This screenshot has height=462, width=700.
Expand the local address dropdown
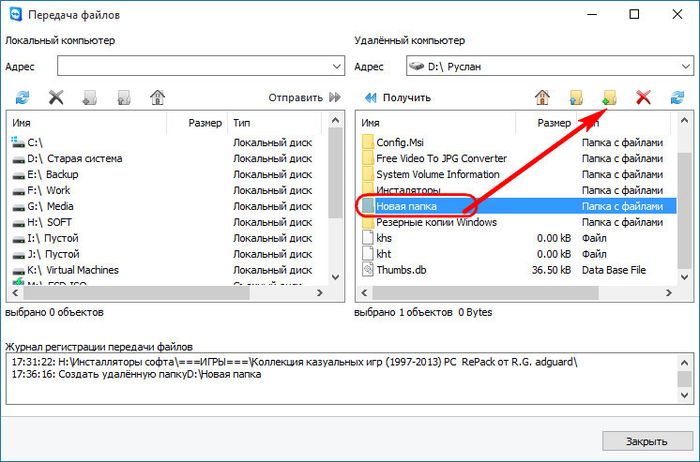(x=335, y=66)
